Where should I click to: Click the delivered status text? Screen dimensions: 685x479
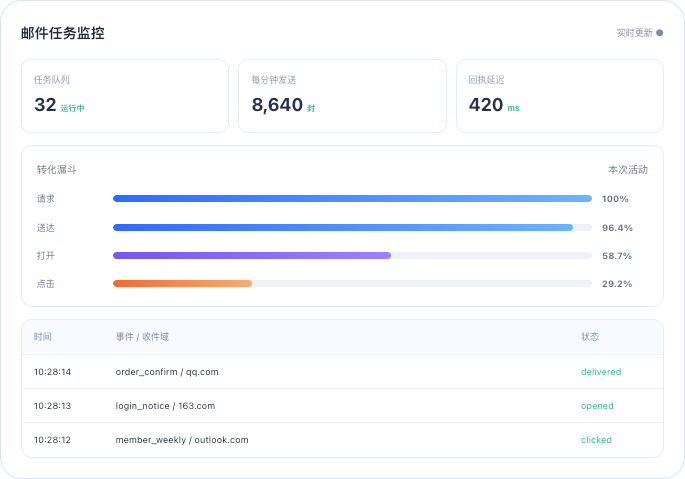point(601,371)
